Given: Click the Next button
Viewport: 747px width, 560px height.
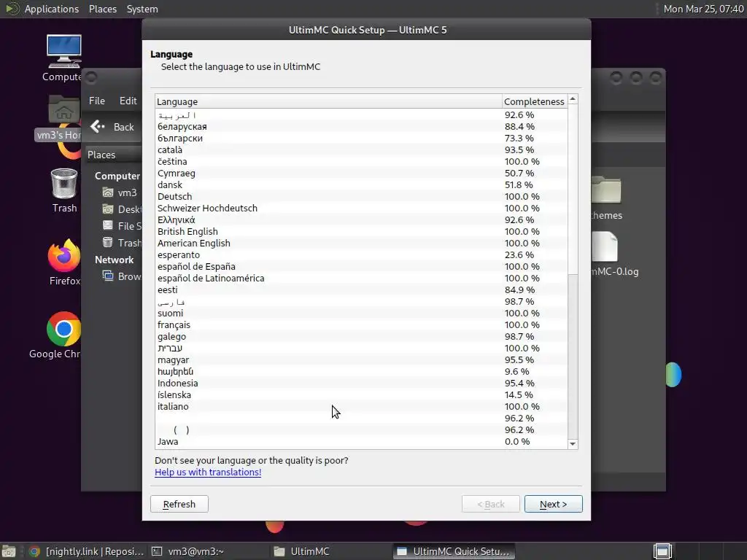Looking at the screenshot, I should [x=553, y=504].
